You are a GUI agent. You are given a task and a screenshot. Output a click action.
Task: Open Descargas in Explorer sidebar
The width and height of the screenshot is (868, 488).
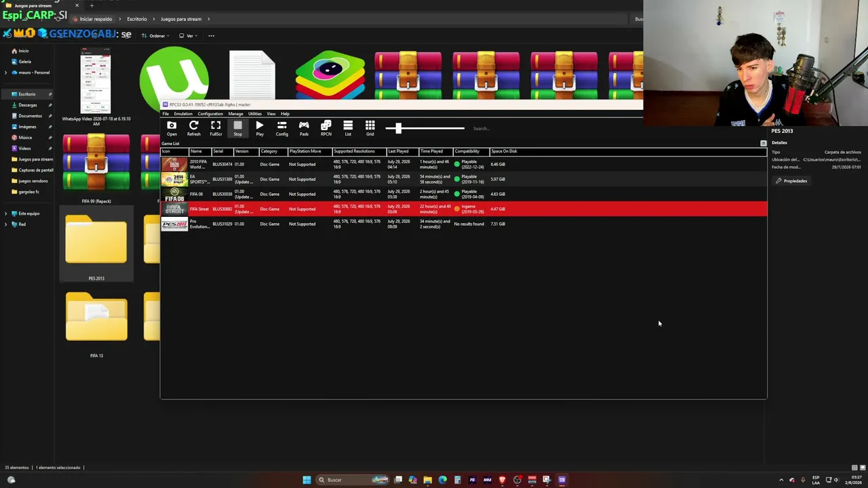point(28,105)
